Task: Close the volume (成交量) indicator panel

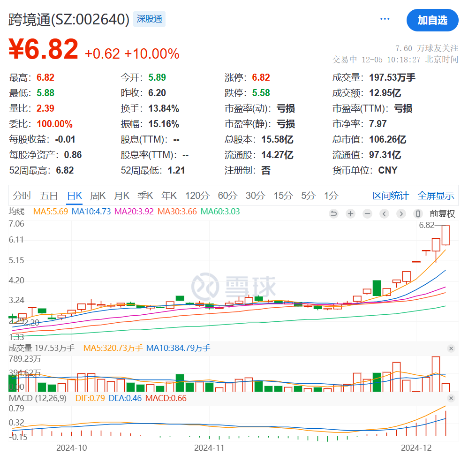Action: click(x=451, y=349)
